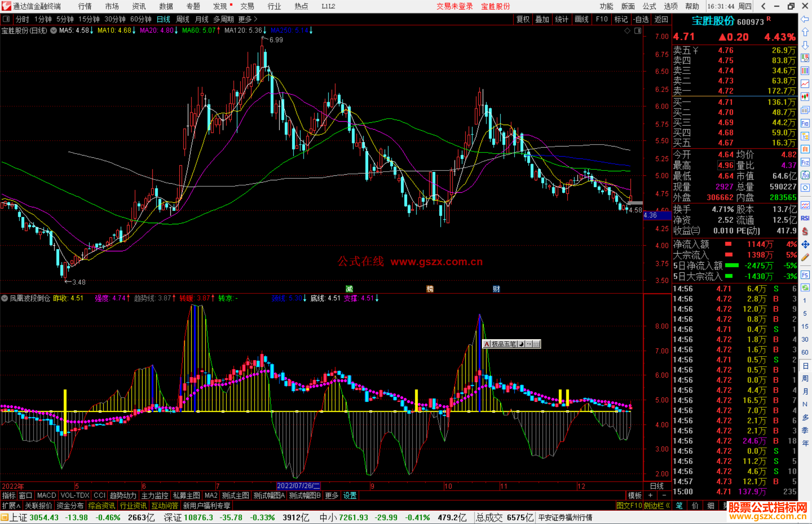
Task: Open the 公式 menu
Action: click(649, 6)
